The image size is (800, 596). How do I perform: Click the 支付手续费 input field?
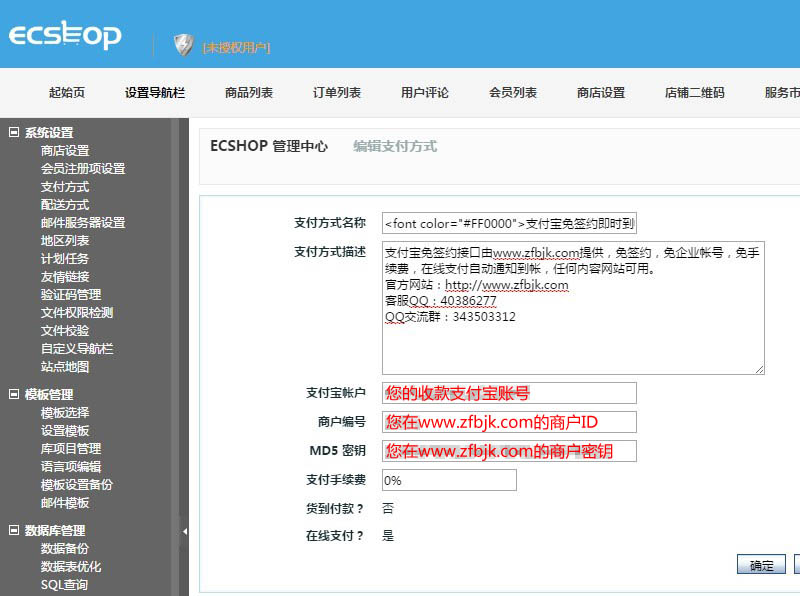tap(449, 480)
